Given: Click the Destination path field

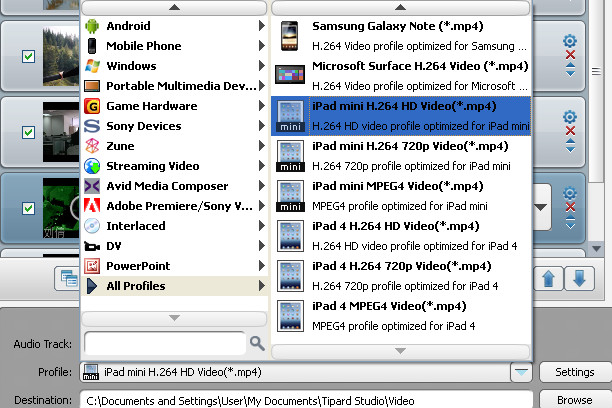Looking at the screenshot, I should click(306, 400).
